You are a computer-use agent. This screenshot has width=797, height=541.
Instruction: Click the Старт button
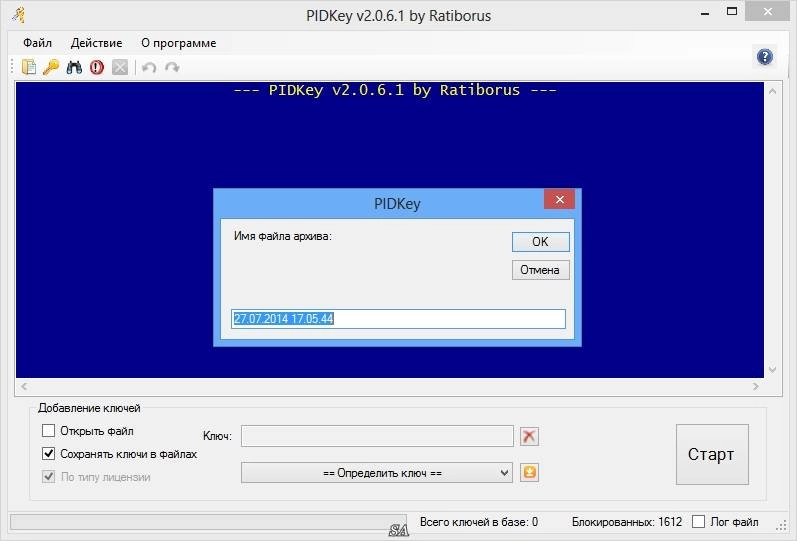(x=712, y=454)
